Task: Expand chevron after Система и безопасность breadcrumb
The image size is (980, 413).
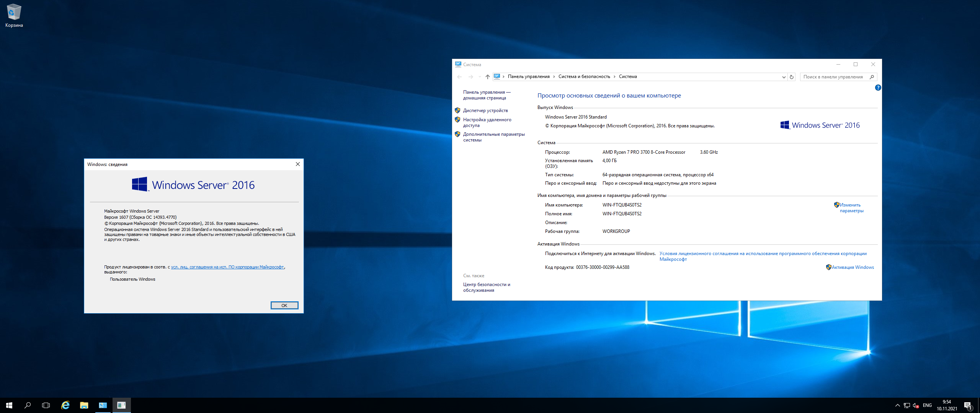Action: [x=614, y=76]
